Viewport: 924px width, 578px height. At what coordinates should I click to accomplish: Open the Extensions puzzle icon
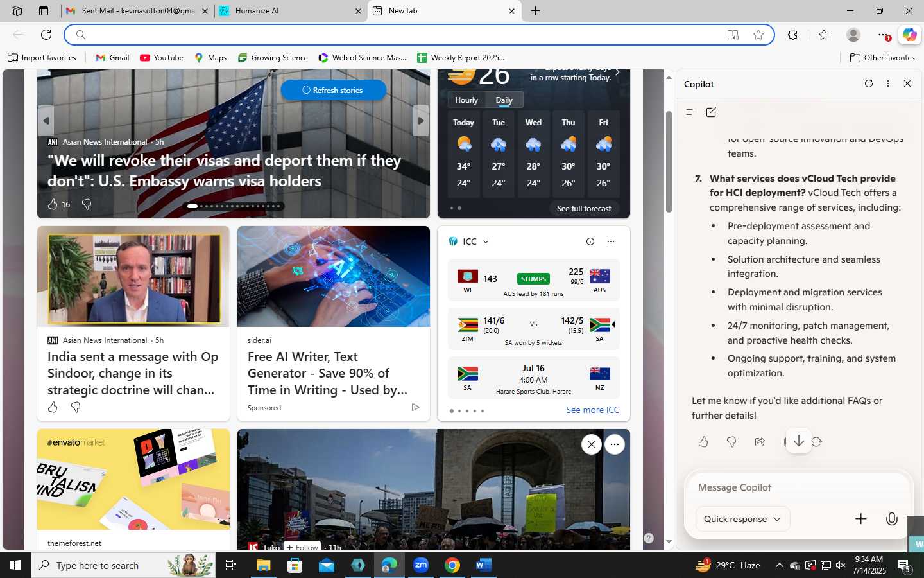[x=793, y=35]
